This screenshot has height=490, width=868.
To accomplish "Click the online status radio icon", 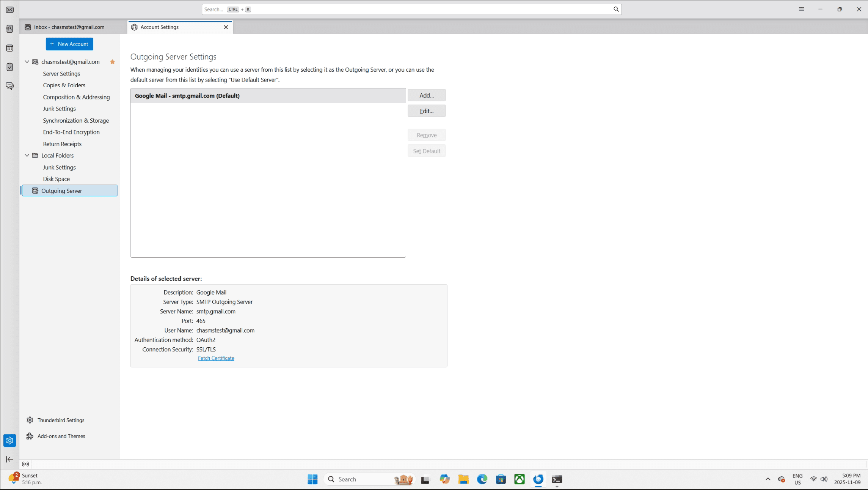I will tap(25, 464).
